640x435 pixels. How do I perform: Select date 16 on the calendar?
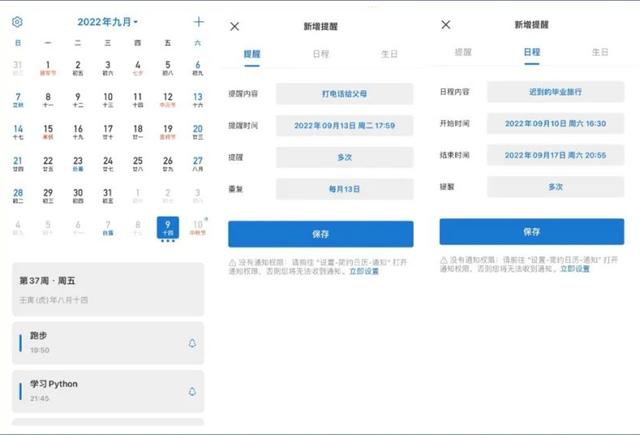click(78, 132)
